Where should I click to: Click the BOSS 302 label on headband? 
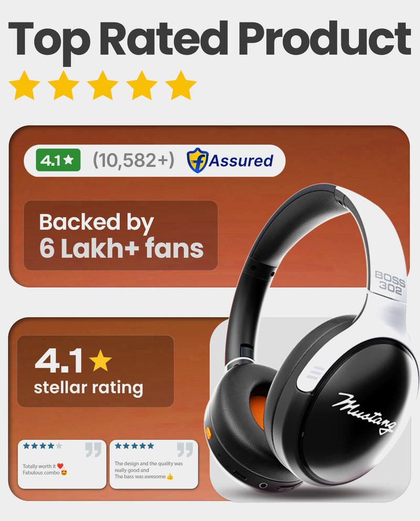click(391, 283)
